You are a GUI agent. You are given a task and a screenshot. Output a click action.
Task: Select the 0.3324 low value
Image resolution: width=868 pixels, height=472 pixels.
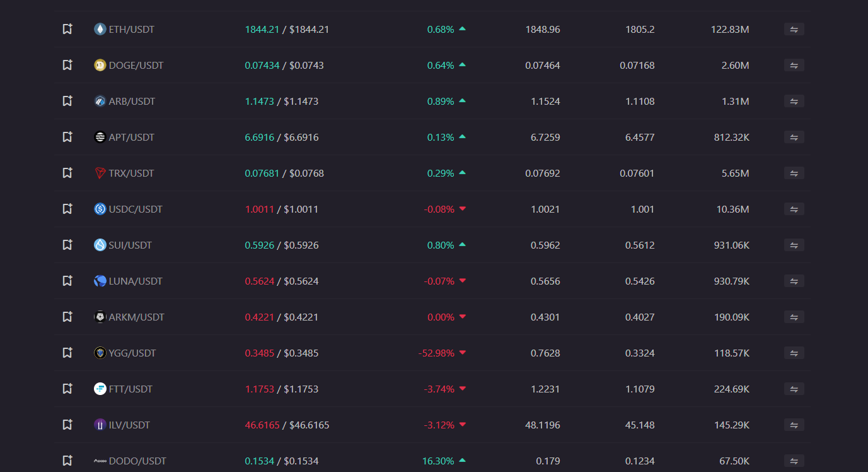(x=640, y=353)
